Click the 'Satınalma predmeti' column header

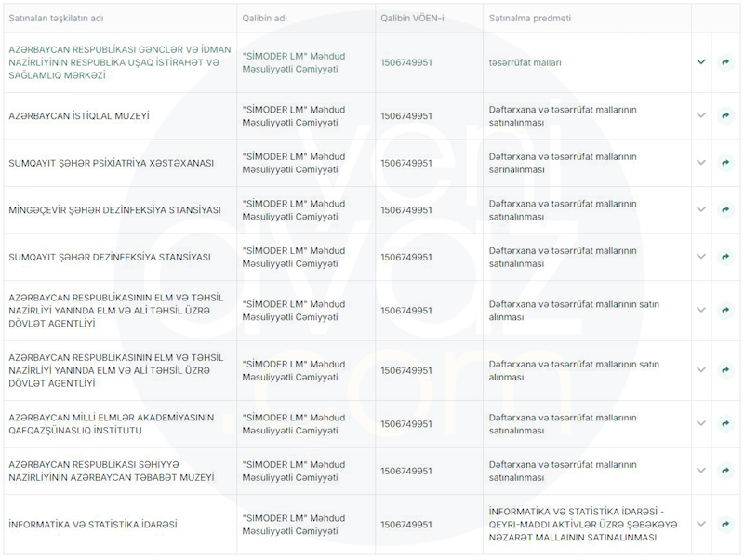pyautogui.click(x=529, y=18)
